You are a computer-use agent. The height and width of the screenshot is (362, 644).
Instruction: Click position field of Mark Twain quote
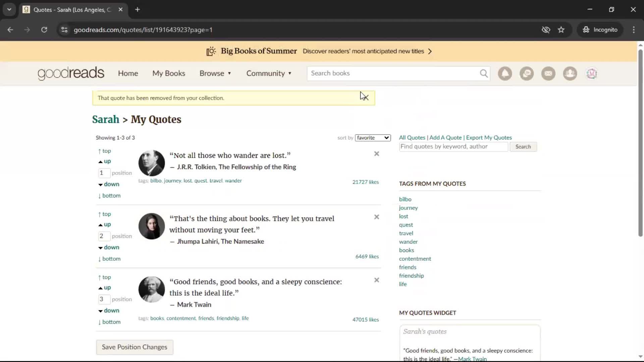(x=104, y=299)
